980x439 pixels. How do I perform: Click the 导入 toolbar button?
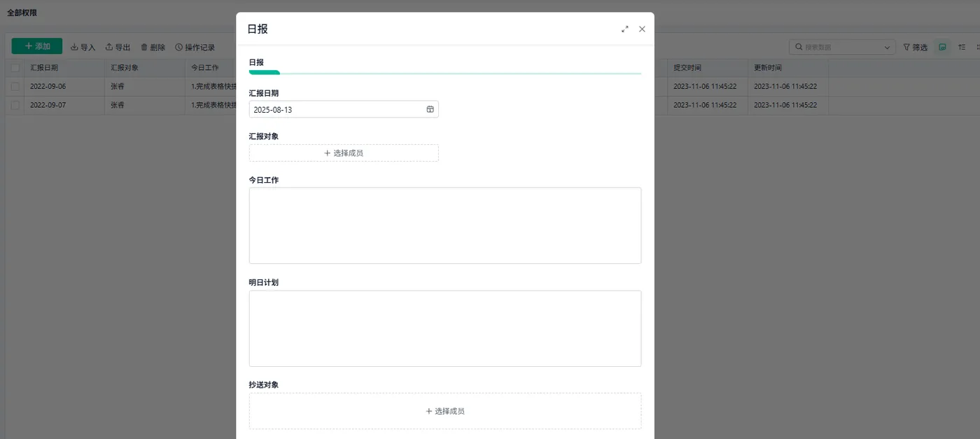pos(83,47)
